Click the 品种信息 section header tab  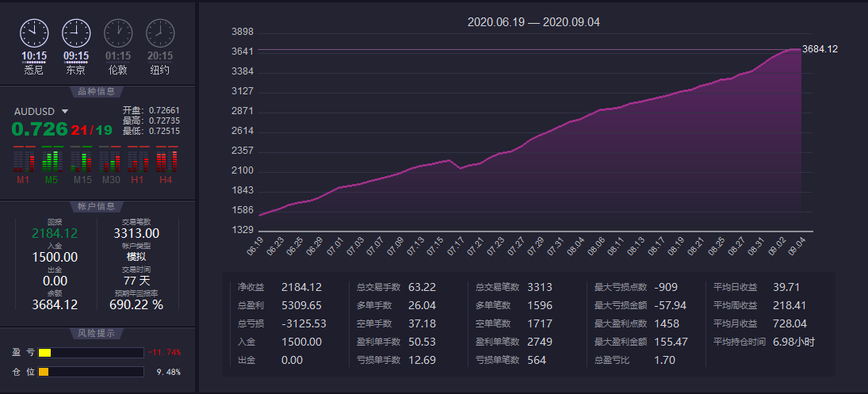pos(97,91)
